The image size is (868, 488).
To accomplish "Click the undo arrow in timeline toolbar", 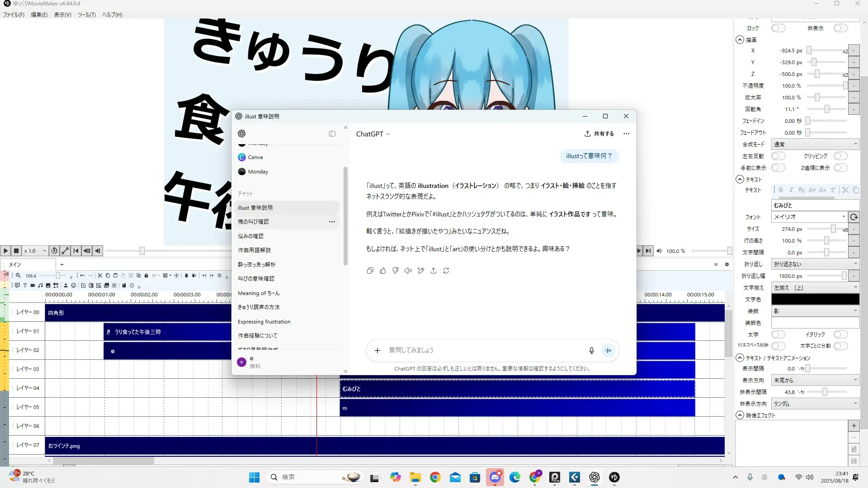I will click(83, 276).
